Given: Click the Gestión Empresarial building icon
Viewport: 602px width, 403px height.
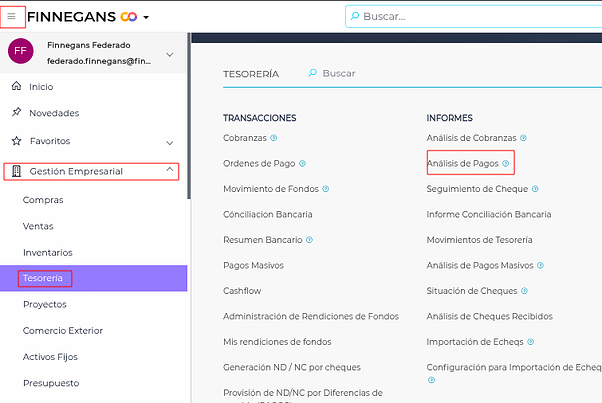Looking at the screenshot, I should [16, 171].
